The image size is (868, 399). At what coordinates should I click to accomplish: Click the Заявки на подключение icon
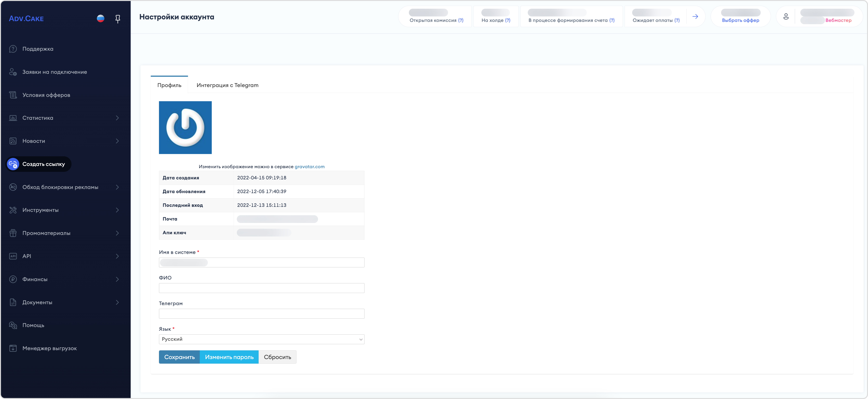point(13,72)
